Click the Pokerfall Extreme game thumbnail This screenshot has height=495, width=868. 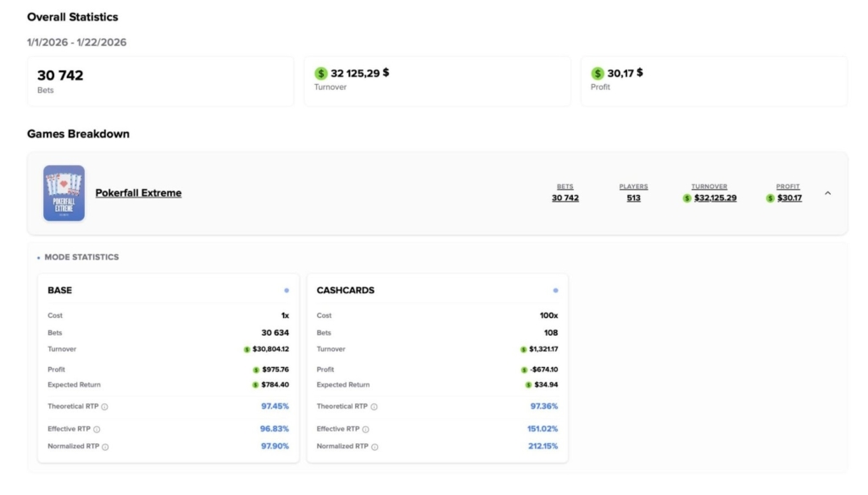[64, 193]
